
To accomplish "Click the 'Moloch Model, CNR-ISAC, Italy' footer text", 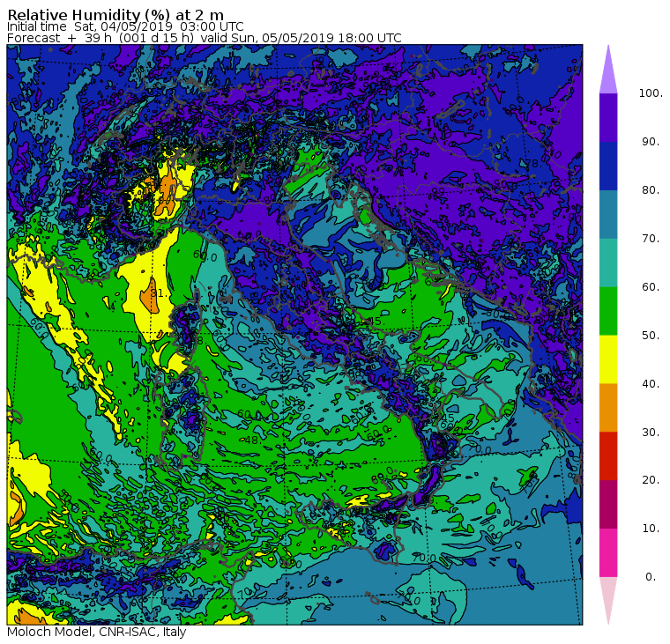I will pos(97,632).
